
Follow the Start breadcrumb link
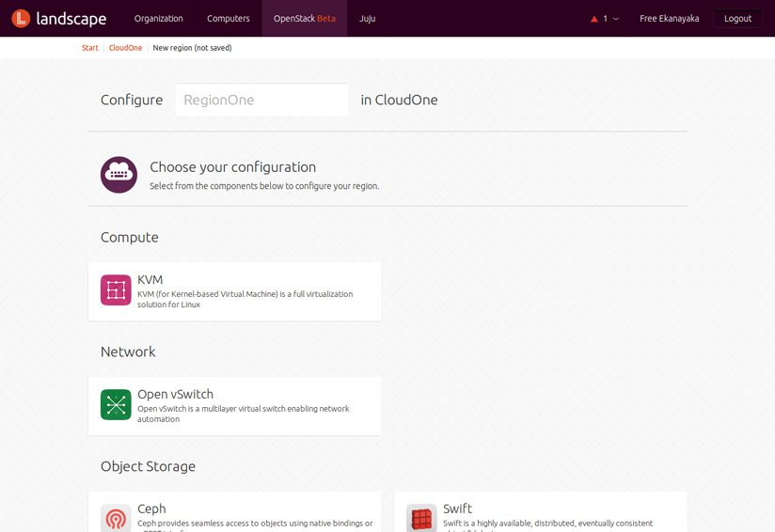(90, 48)
